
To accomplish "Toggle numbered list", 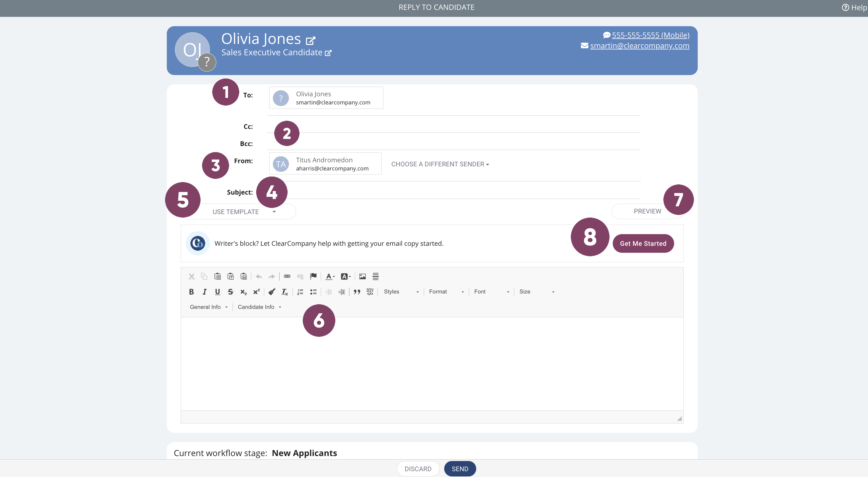I will 300,291.
